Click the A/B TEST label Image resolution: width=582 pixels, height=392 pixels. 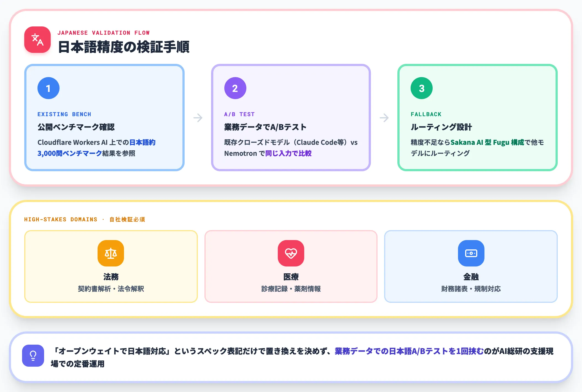pos(239,114)
